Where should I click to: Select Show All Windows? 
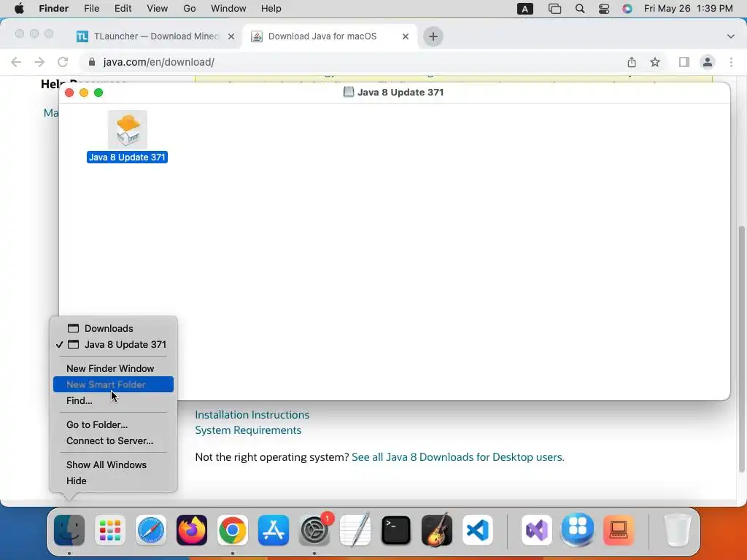113,464
